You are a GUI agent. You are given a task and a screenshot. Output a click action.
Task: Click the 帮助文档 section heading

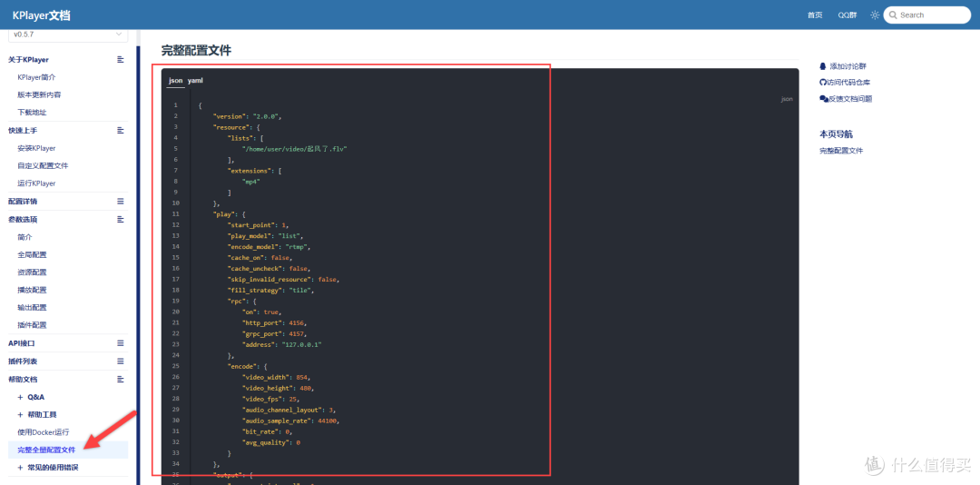[x=23, y=379]
